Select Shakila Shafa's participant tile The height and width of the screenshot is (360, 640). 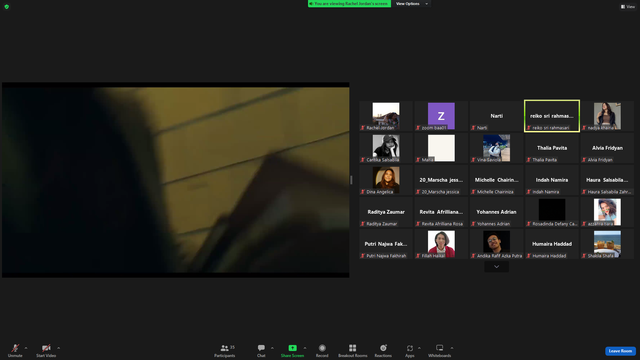coord(607,244)
